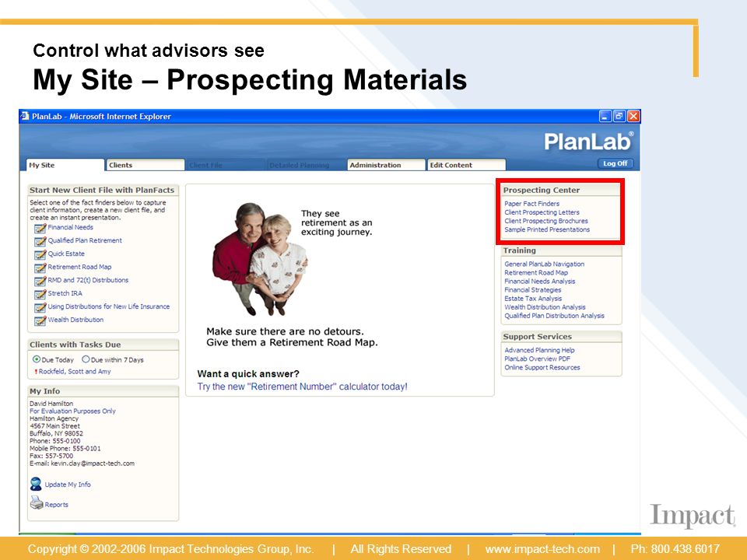Click the Wealth Distribution notepad icon
The height and width of the screenshot is (560, 747).
[x=40, y=320]
